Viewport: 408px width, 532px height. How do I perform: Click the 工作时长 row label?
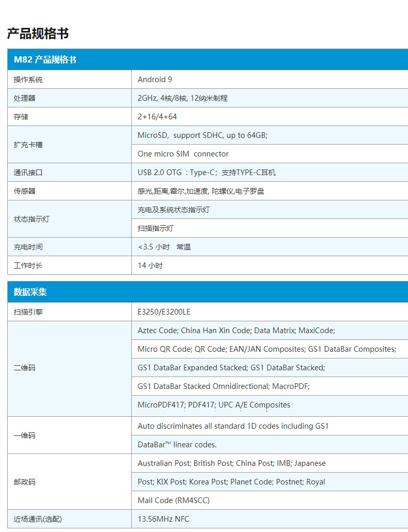tap(28, 265)
